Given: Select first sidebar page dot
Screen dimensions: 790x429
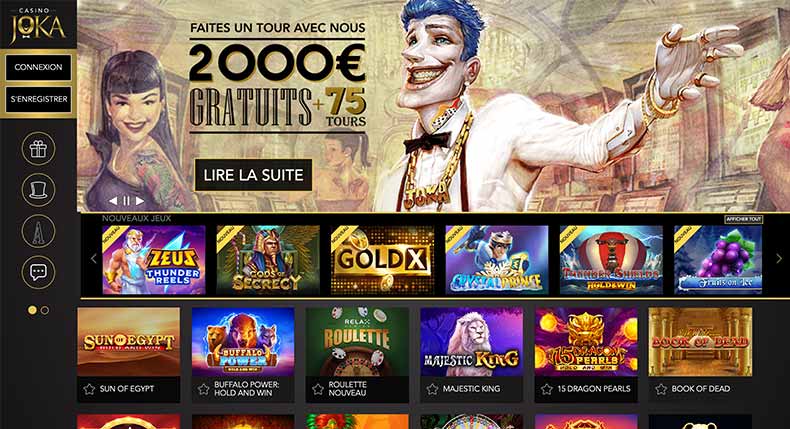Looking at the screenshot, I should (x=32, y=310).
